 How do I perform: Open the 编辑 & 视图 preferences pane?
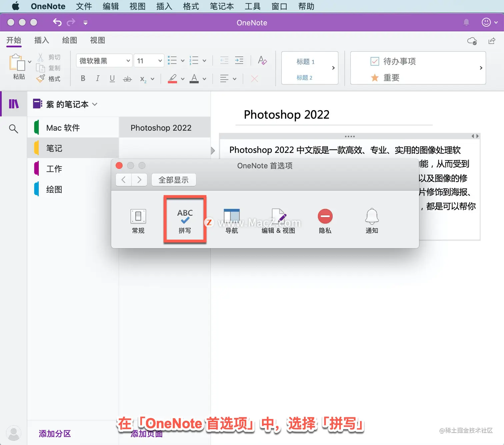278,221
